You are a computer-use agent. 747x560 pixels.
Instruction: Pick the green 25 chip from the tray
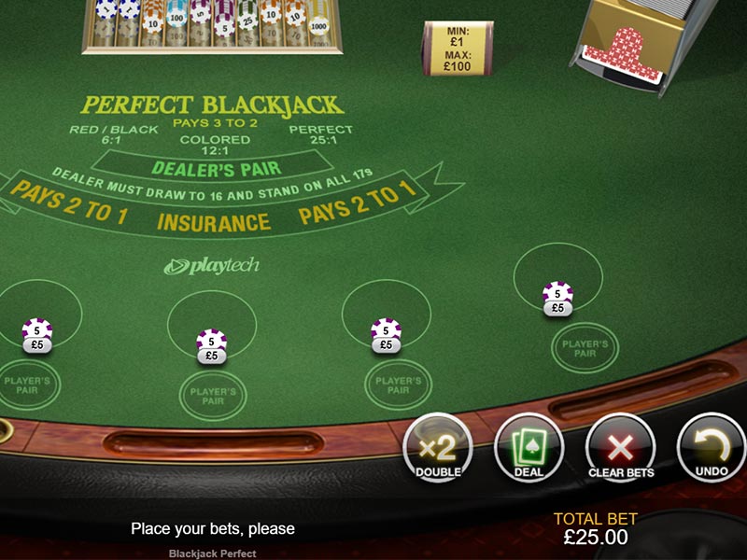pos(247,21)
